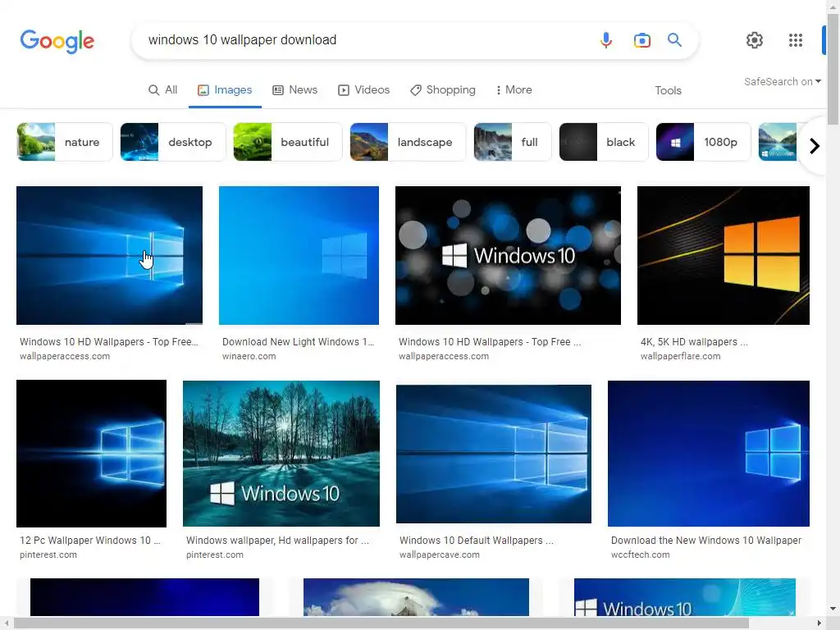Click vertical scrollbar up arrow
This screenshot has width=840, height=630.
pyautogui.click(x=833, y=7)
